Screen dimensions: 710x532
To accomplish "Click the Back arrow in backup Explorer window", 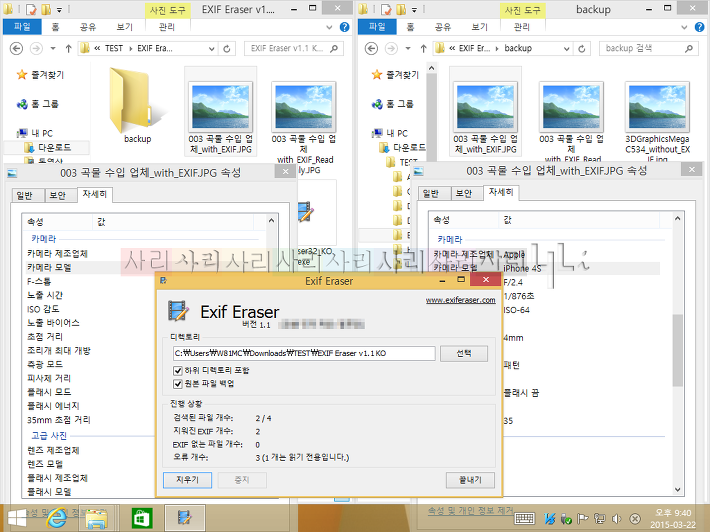I will [x=371, y=48].
